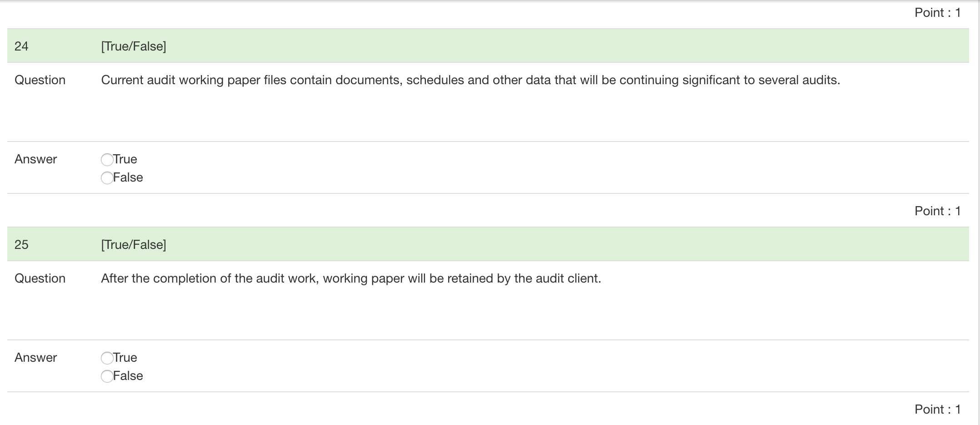Click the number 25 in the green header
Screen dimensions: 980x425
pos(20,244)
